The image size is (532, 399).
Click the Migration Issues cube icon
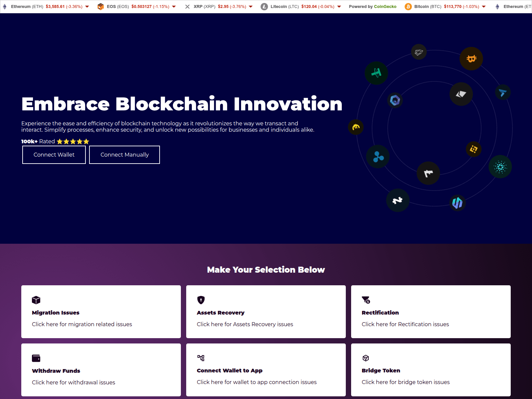36,300
